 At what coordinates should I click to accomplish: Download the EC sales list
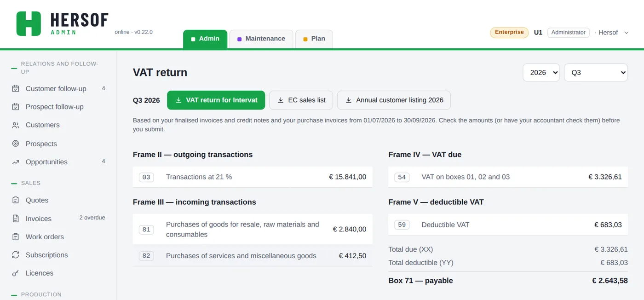click(x=302, y=100)
